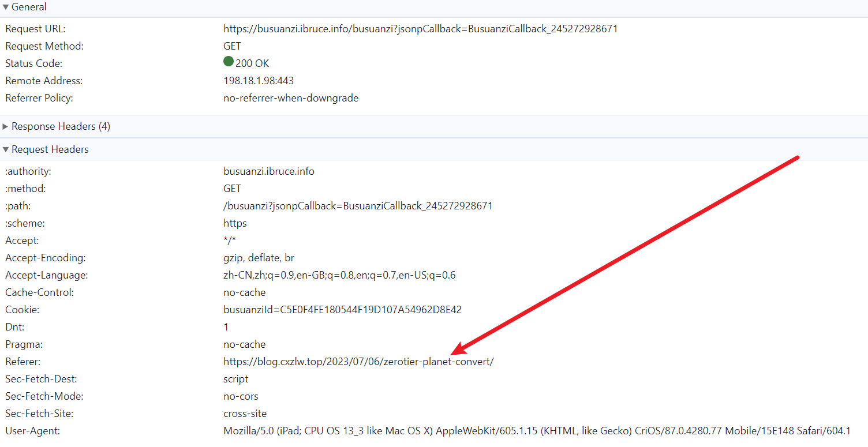Viewport: 868px width, 447px height.
Task: Select 'no-referrer-when-downgrade' policy value
Action: click(x=291, y=98)
